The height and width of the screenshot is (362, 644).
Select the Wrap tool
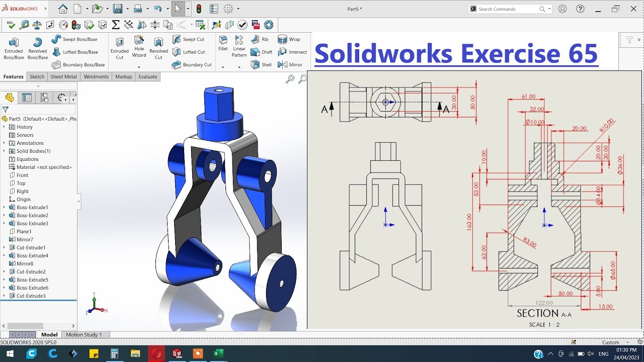289,39
